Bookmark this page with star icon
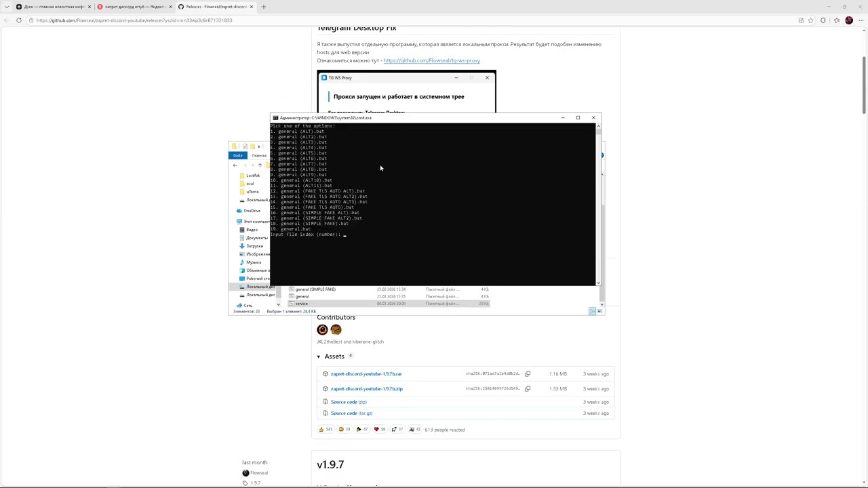This screenshot has height=488, width=868. (x=810, y=20)
